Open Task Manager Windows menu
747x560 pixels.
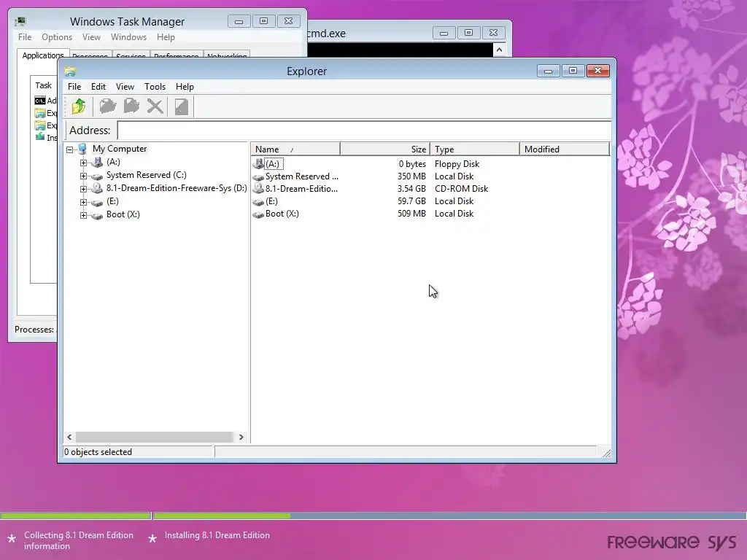point(128,37)
